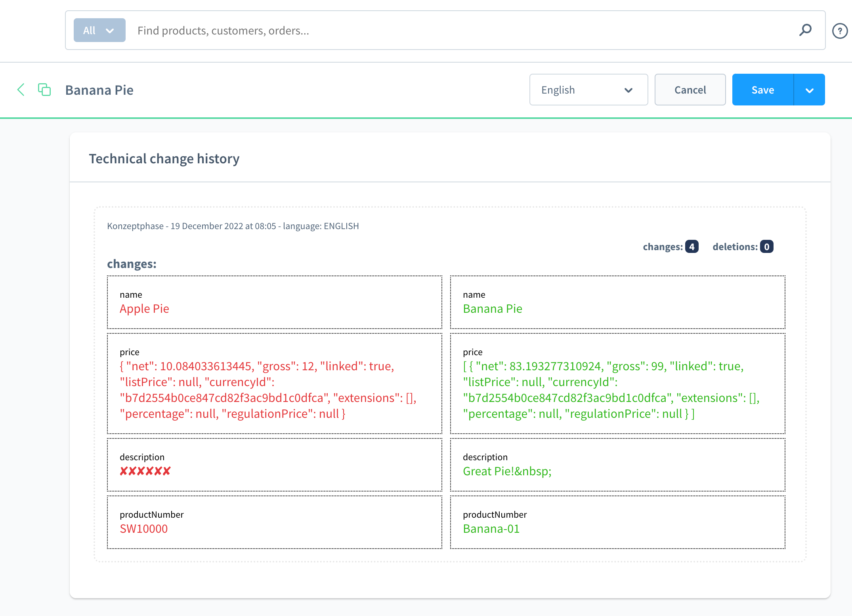Screen dimensions: 852x616
Task: Click the changes count badge icon
Action: pyautogui.click(x=691, y=246)
